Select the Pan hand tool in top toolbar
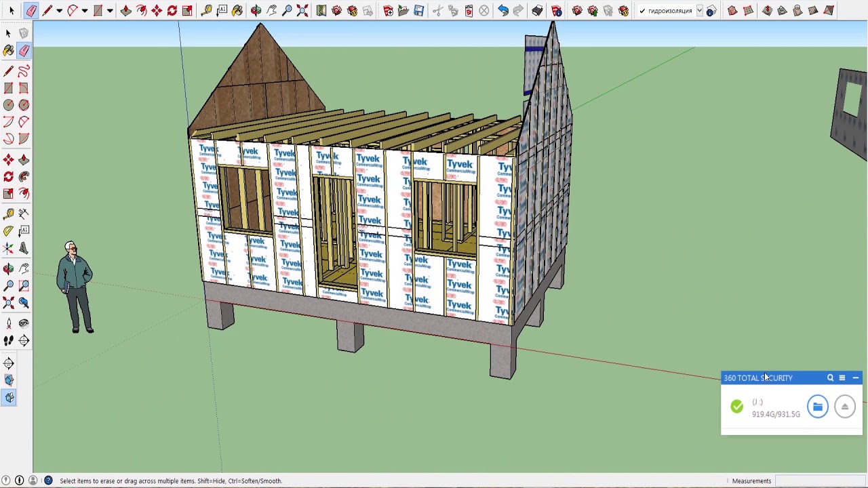The image size is (868, 488). 271,10
